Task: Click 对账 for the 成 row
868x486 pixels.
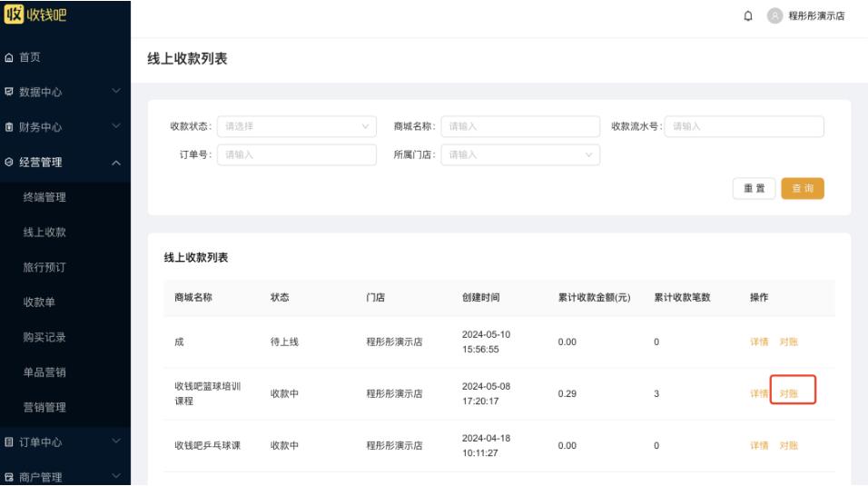Action: (789, 342)
